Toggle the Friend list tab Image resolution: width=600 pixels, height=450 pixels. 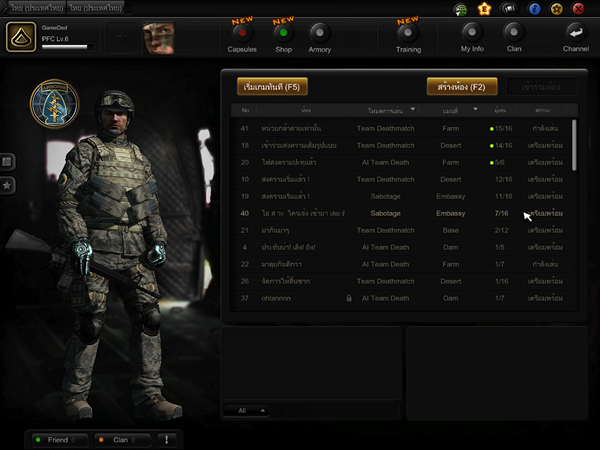(x=60, y=439)
